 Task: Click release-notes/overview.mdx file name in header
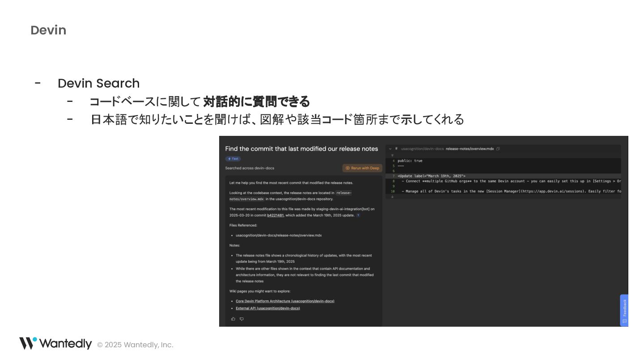(470, 149)
